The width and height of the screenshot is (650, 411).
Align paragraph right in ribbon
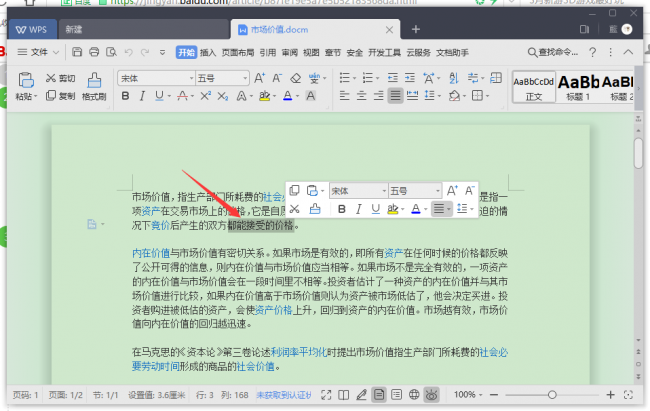tap(378, 96)
